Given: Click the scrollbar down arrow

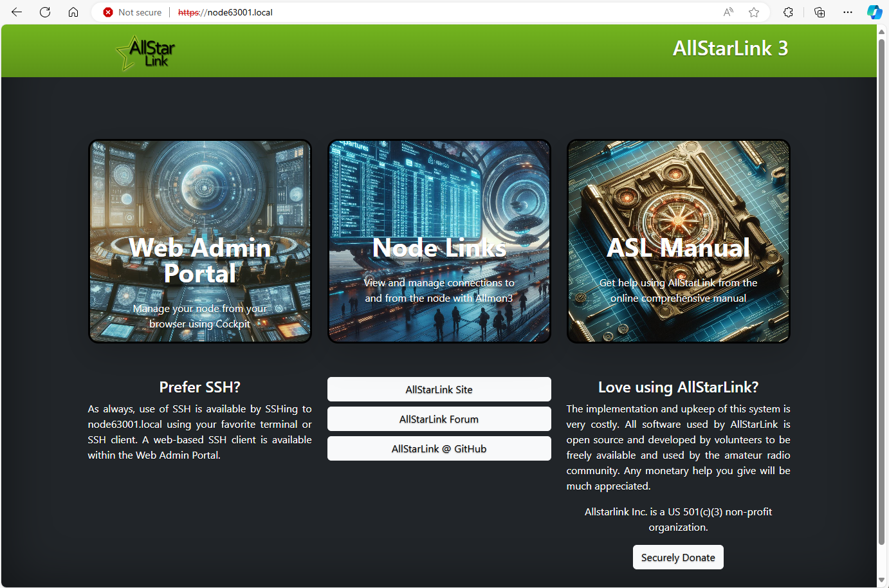Looking at the screenshot, I should [882, 580].
